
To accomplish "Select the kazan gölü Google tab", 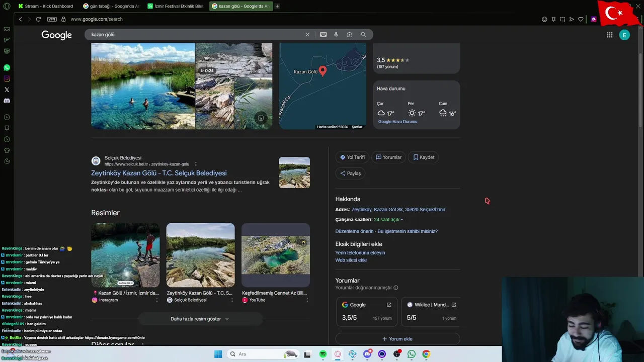I will point(240,6).
